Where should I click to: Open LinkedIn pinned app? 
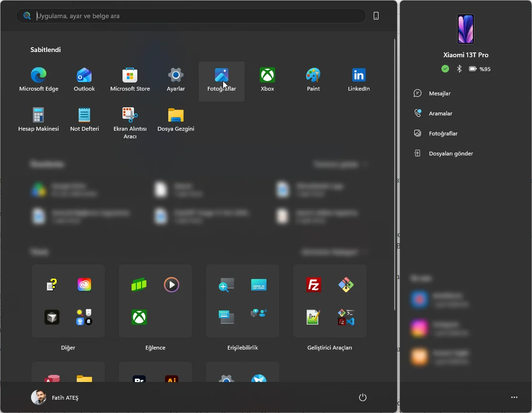click(x=358, y=81)
